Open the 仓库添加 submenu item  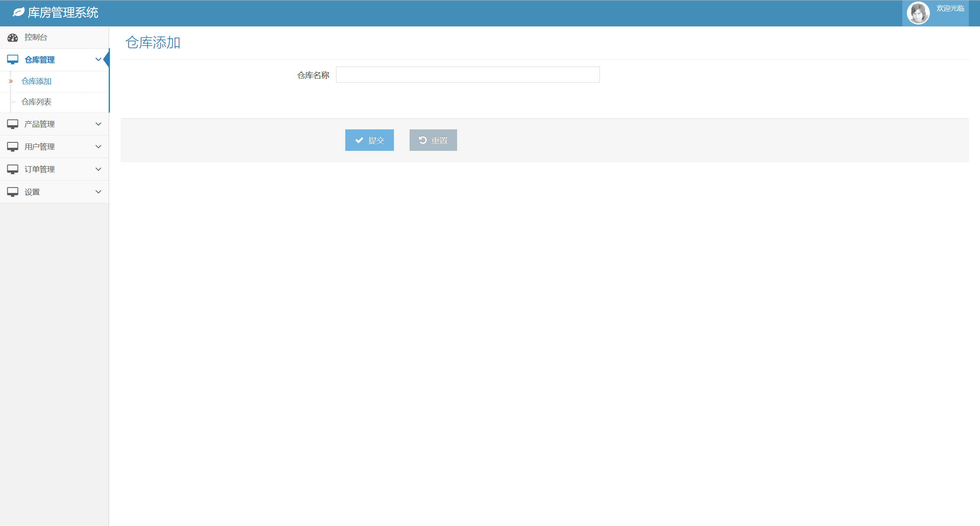tap(36, 81)
